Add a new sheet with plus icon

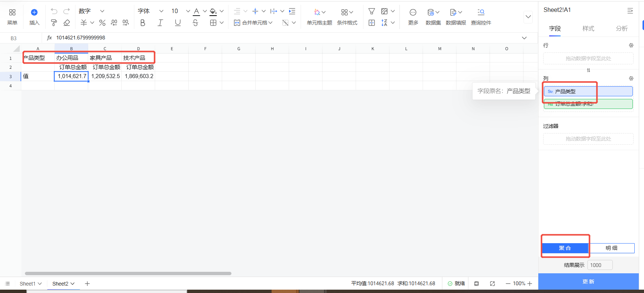[87, 284]
